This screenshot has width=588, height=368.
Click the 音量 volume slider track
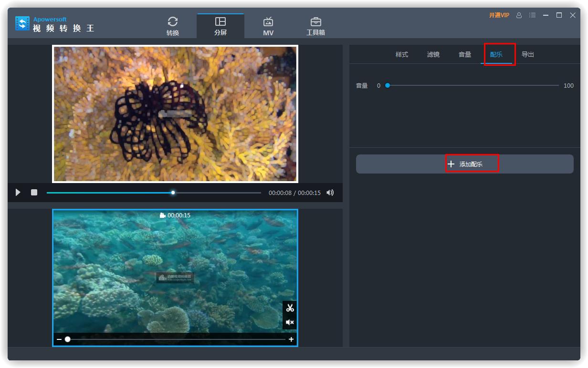[x=472, y=86]
